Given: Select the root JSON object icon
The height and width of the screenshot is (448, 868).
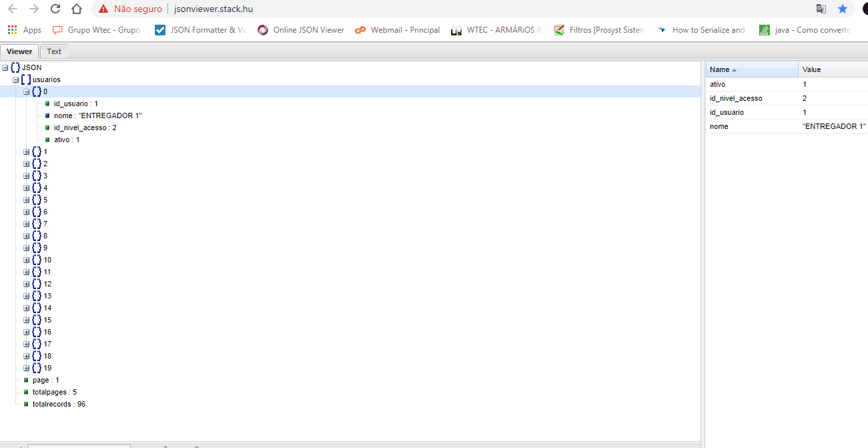Looking at the screenshot, I should 15,67.
